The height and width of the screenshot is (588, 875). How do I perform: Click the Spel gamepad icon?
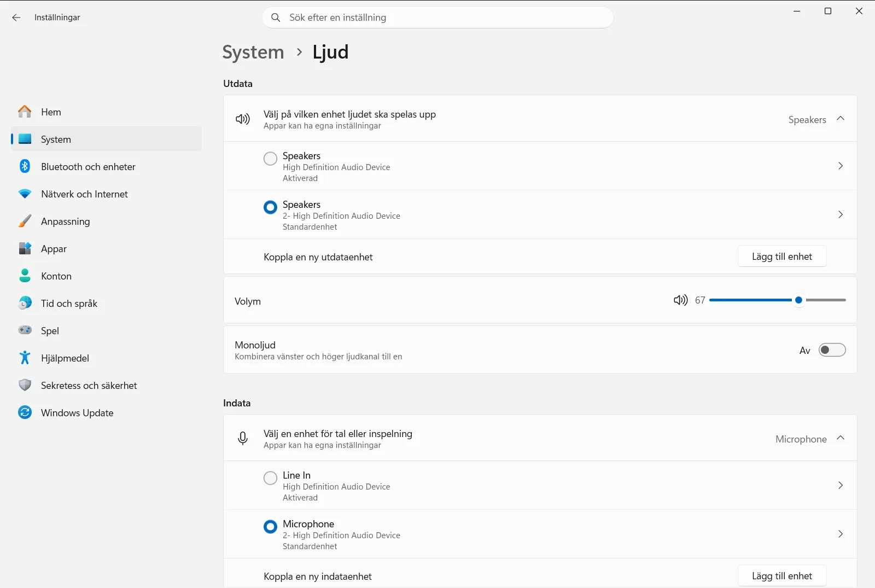coord(25,330)
